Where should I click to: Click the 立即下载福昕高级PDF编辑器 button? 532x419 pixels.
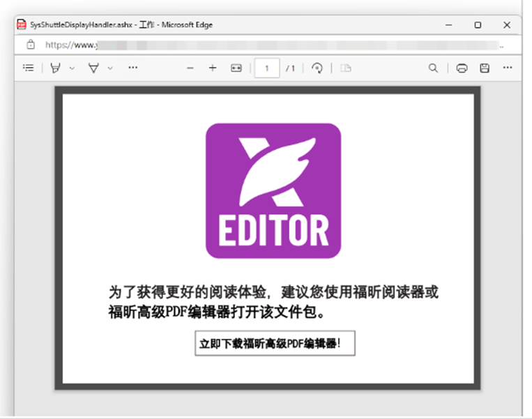[275, 343]
